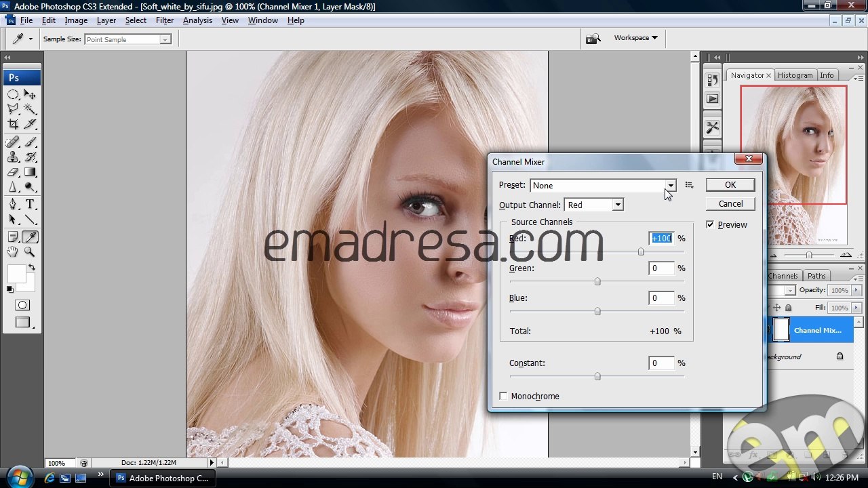Screen dimensions: 868x488
Task: Open the Filter menu
Action: (165, 20)
